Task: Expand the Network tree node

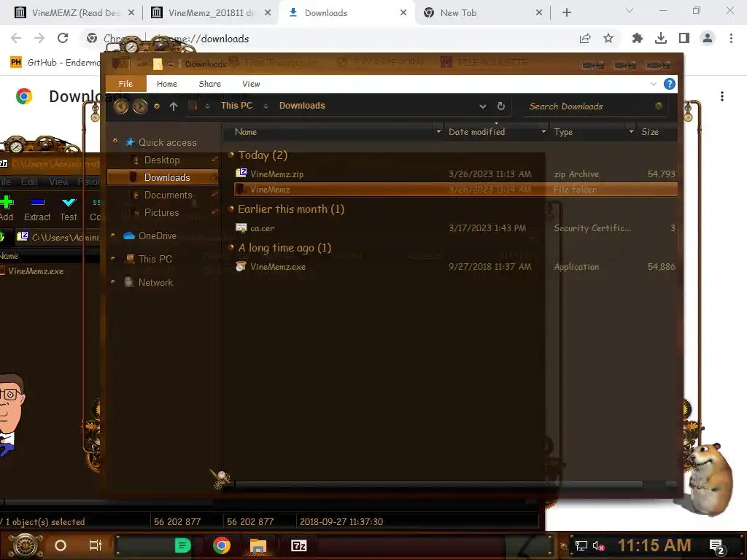Action: click(113, 281)
